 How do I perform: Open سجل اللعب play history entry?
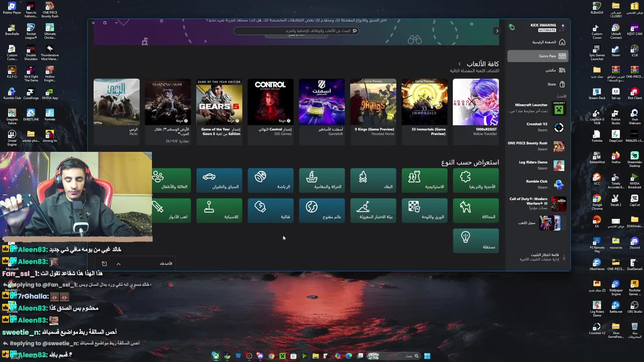coord(537,222)
